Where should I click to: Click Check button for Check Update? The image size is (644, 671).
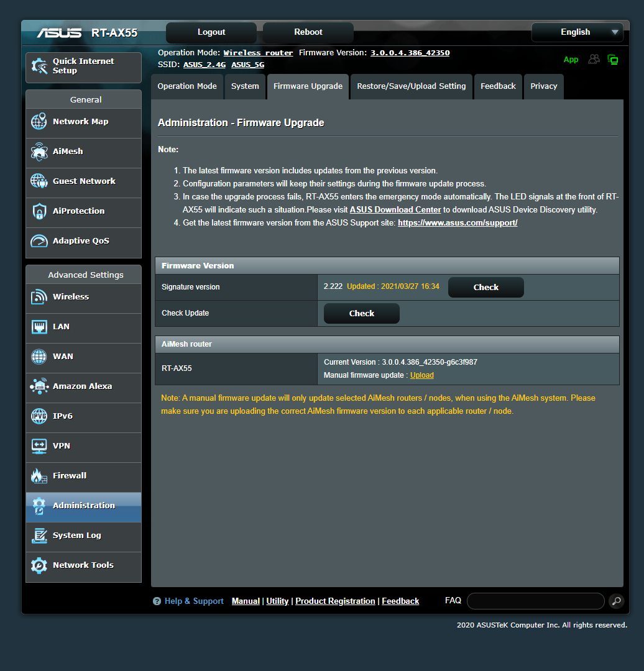[x=362, y=313]
